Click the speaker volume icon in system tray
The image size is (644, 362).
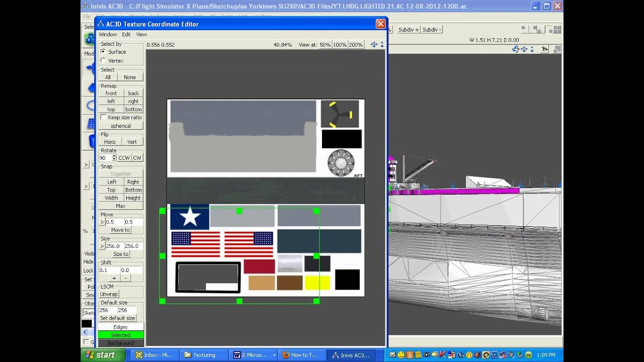click(x=477, y=355)
